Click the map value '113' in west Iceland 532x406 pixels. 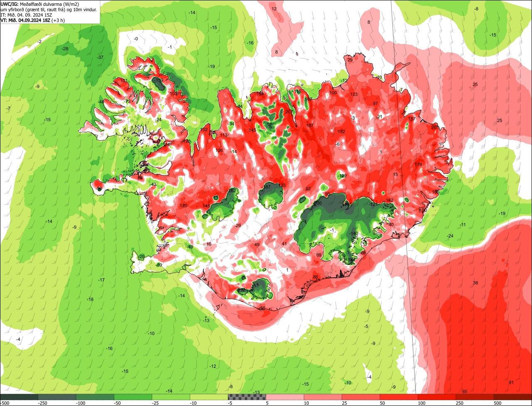pyautogui.click(x=224, y=135)
